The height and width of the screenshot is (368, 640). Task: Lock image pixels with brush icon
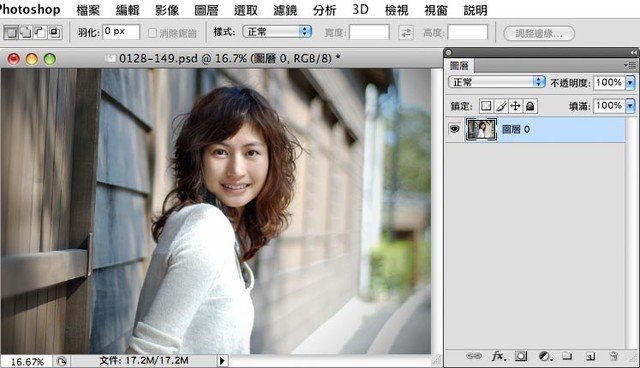point(501,106)
